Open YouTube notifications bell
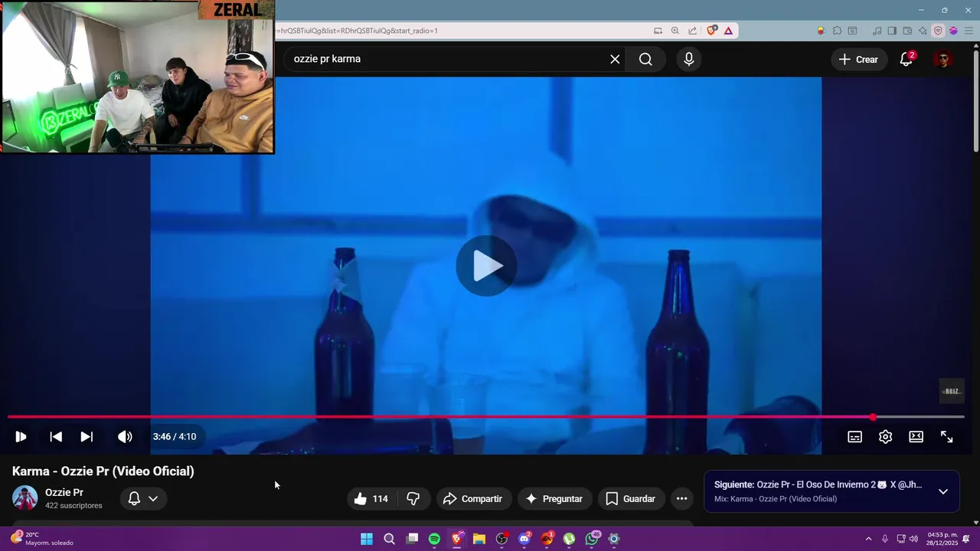The height and width of the screenshot is (551, 980). click(906, 59)
